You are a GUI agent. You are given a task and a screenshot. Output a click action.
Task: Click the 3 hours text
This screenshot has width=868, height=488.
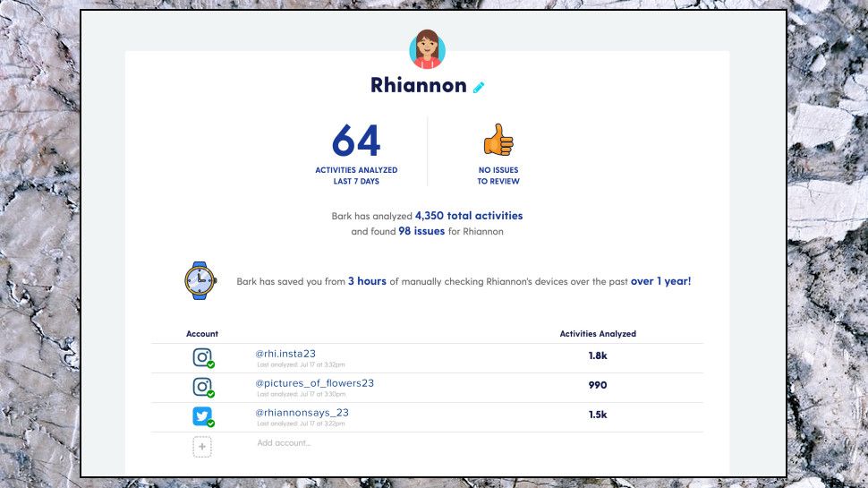(367, 281)
